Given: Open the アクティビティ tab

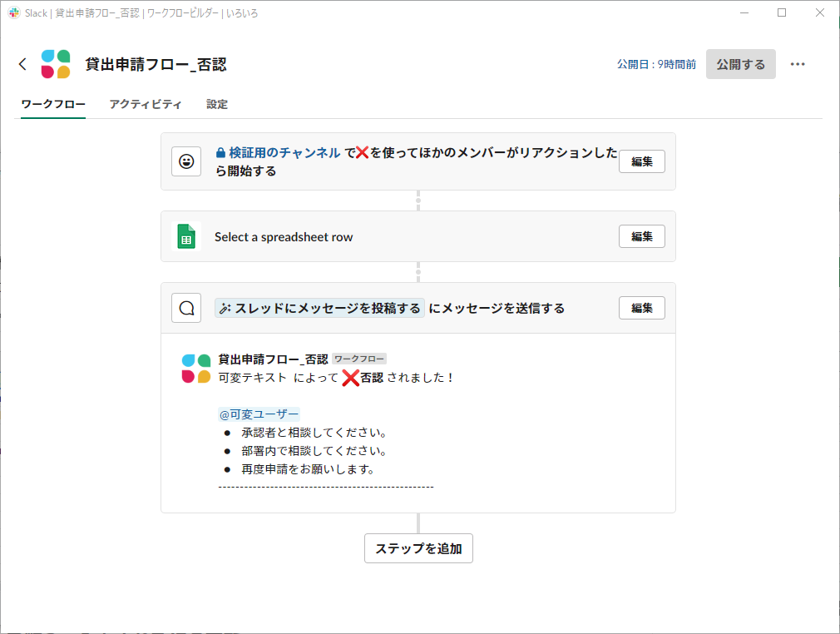Looking at the screenshot, I should point(146,104).
